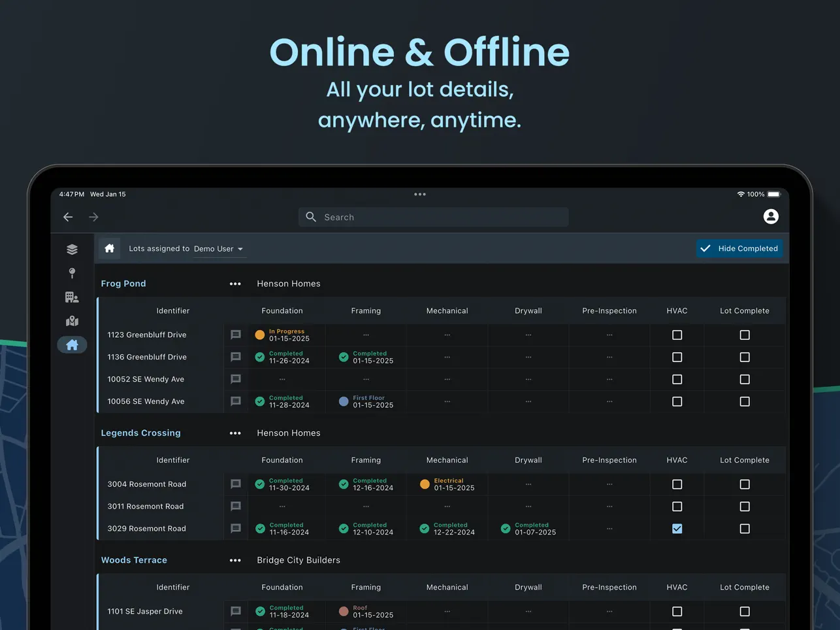Check HVAC for 10052 SE Wendy Ave
The image size is (840, 630).
(x=677, y=380)
